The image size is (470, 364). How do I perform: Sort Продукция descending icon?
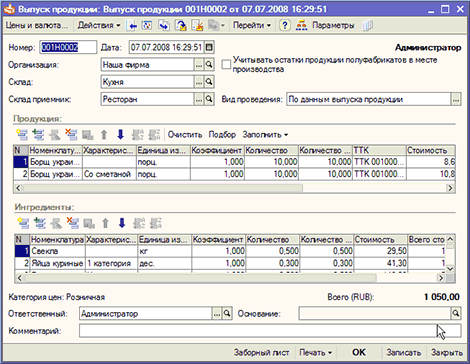click(154, 135)
